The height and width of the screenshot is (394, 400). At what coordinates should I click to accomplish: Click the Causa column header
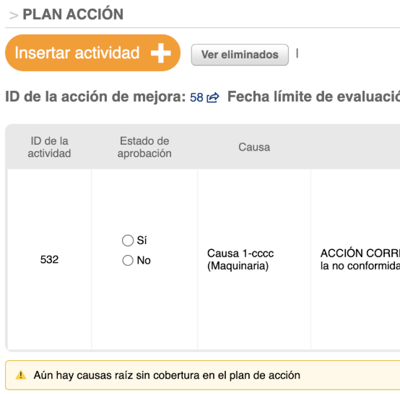point(254,147)
